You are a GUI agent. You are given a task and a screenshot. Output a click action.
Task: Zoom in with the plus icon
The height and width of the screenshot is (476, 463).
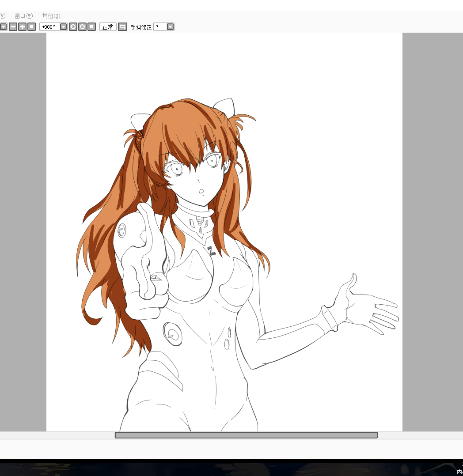[23, 27]
